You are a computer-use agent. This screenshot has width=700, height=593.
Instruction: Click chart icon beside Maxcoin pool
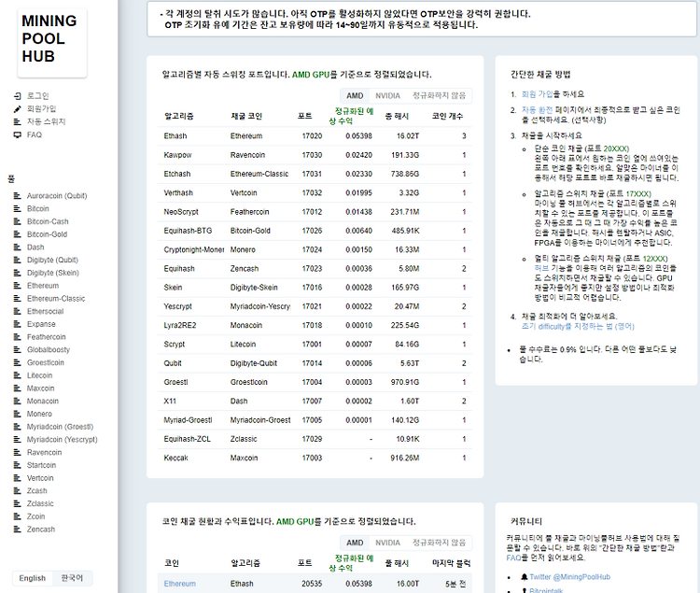click(18, 388)
